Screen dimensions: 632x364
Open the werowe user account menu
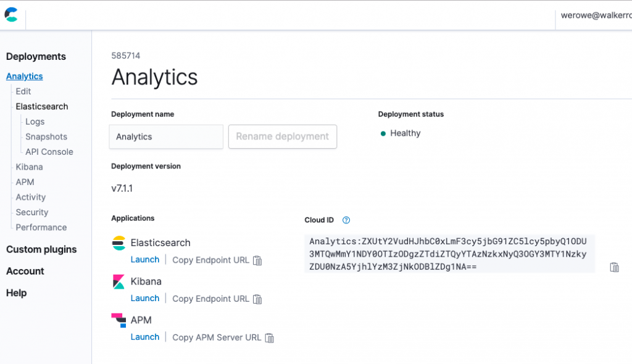tap(596, 15)
